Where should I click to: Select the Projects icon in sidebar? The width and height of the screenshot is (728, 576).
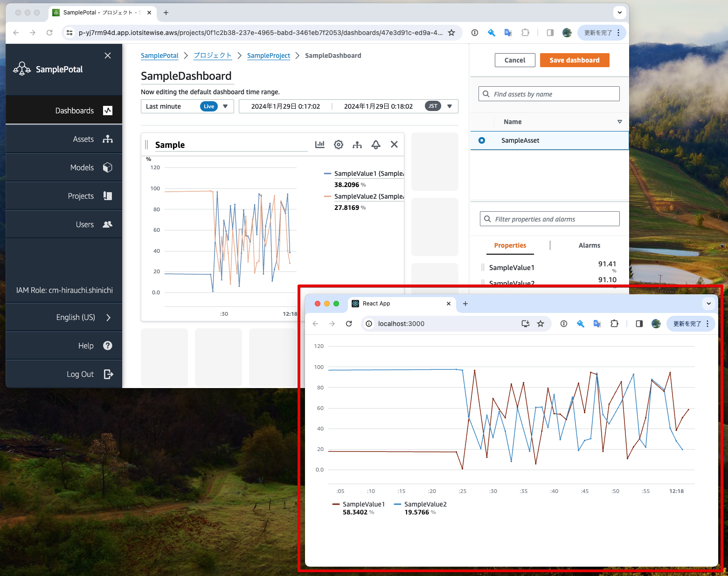tap(108, 195)
